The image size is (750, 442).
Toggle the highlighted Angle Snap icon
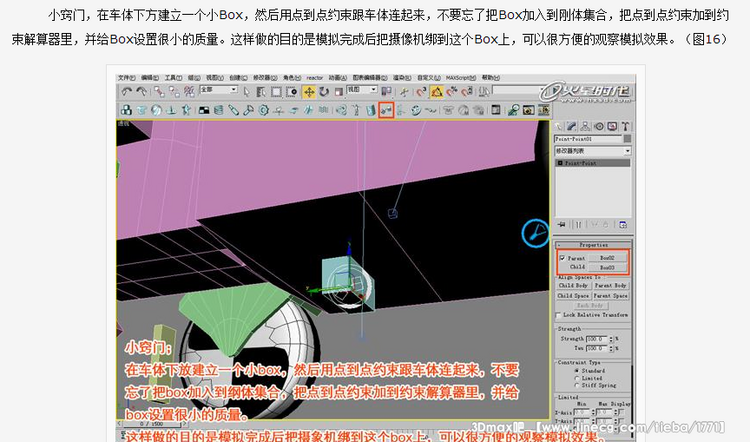[436, 91]
